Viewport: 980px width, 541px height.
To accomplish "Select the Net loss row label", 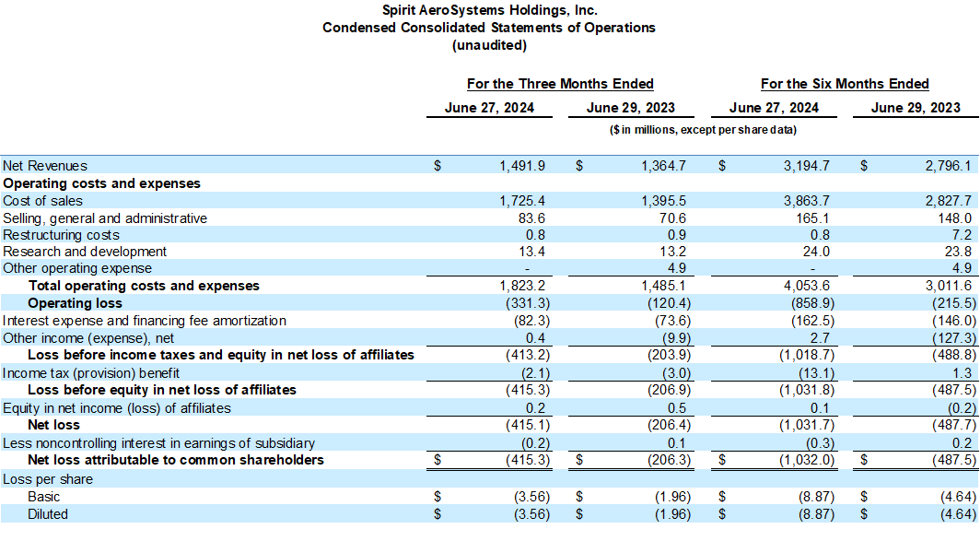I will pyautogui.click(x=53, y=425).
